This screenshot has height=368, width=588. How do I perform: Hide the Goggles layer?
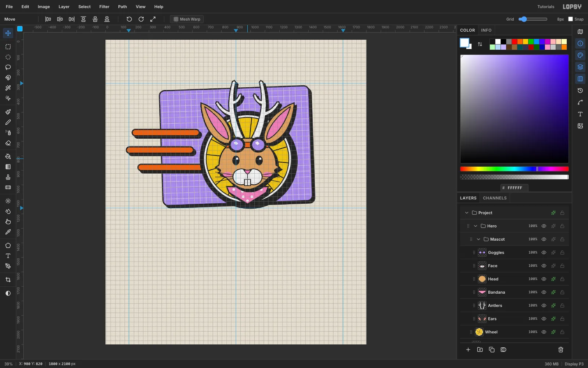click(544, 252)
